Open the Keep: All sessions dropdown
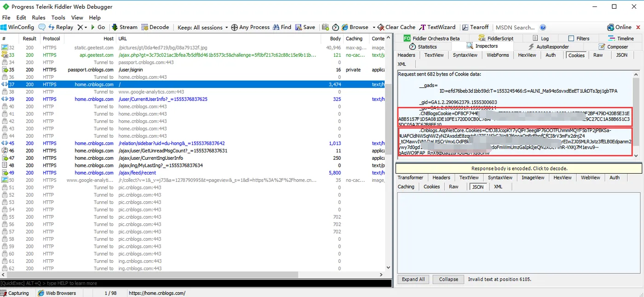644x297 pixels. click(203, 27)
